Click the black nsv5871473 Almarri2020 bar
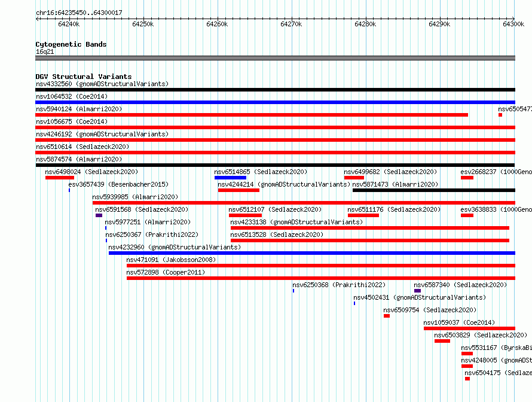This screenshot has height=402, width=532. (x=434, y=190)
